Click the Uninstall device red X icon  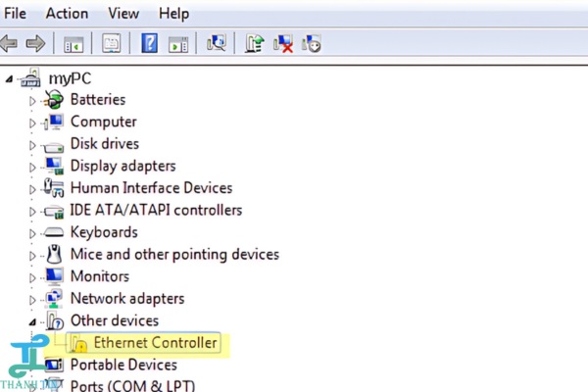[x=284, y=43]
